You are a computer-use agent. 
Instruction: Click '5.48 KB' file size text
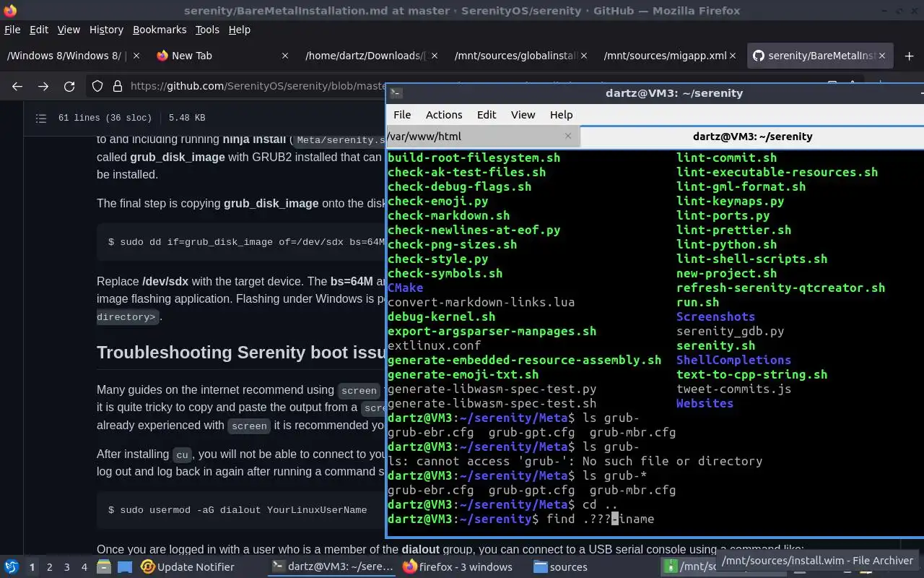coord(187,118)
